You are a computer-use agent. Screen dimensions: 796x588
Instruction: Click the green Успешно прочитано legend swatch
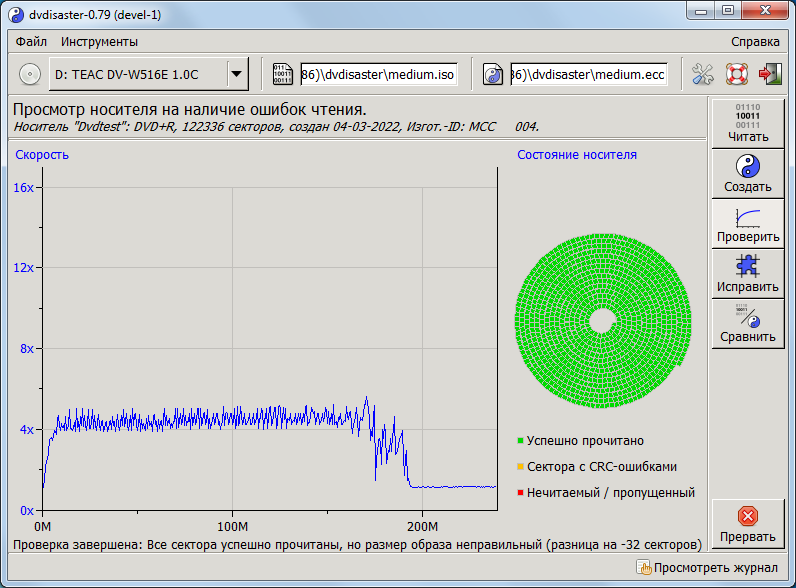pyautogui.click(x=521, y=441)
